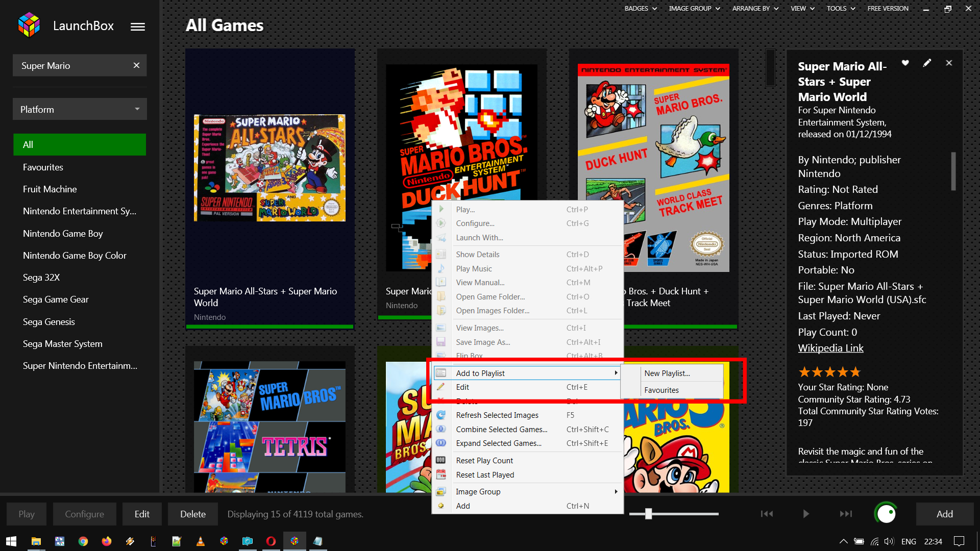The width and height of the screenshot is (980, 551).
Task: Open the IMAGE GROUP dropdown menu
Action: 694,8
